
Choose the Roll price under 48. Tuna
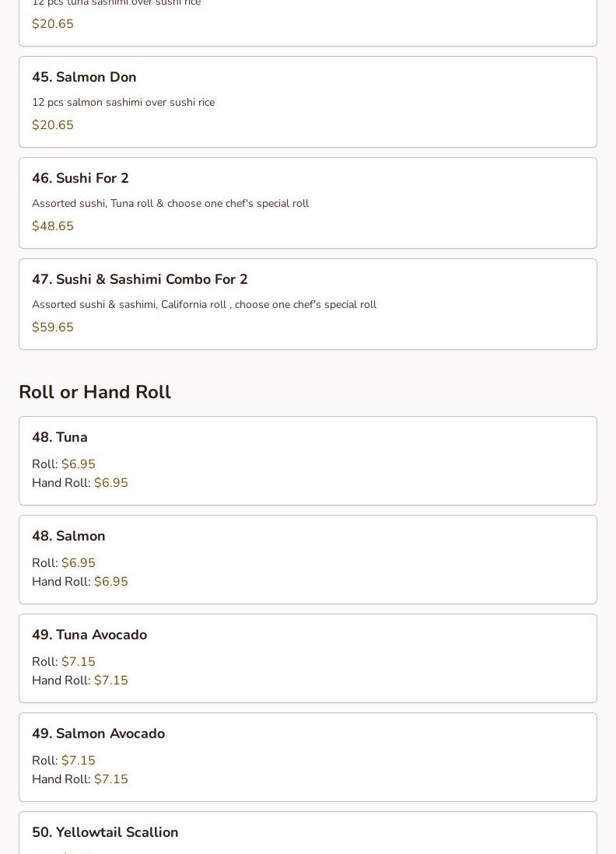click(x=78, y=464)
